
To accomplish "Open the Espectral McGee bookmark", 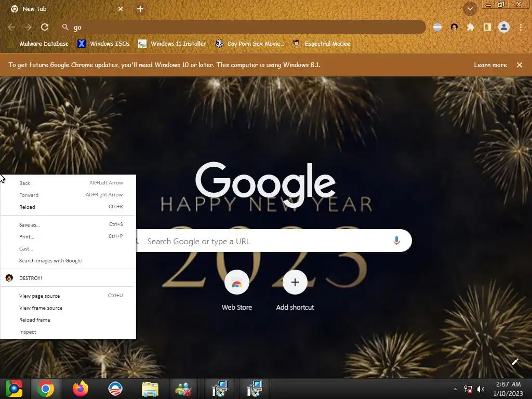I will tap(321, 44).
